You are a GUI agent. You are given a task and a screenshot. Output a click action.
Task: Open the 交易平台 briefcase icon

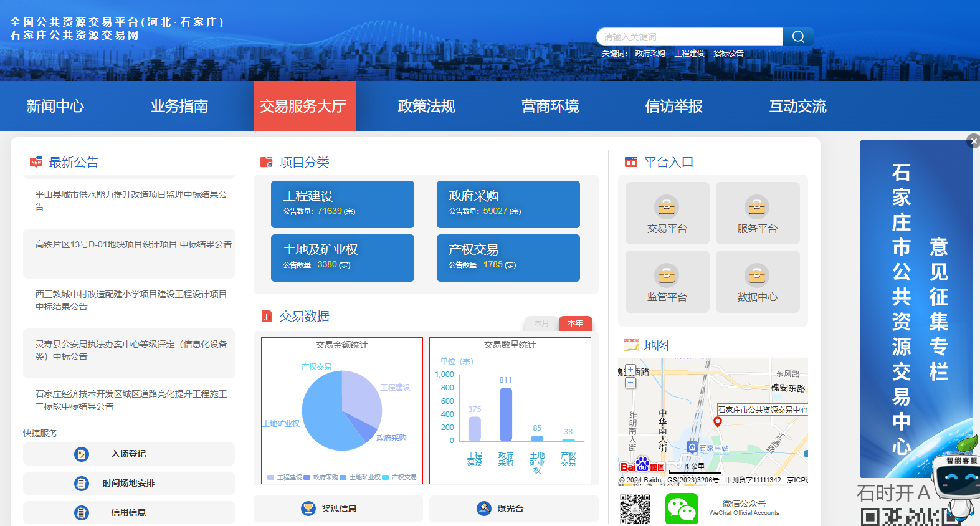pyautogui.click(x=667, y=206)
